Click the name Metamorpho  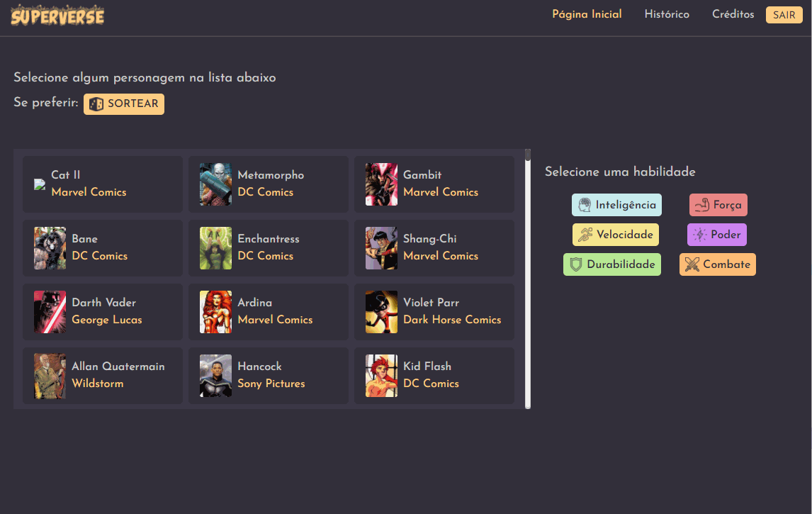tap(271, 175)
